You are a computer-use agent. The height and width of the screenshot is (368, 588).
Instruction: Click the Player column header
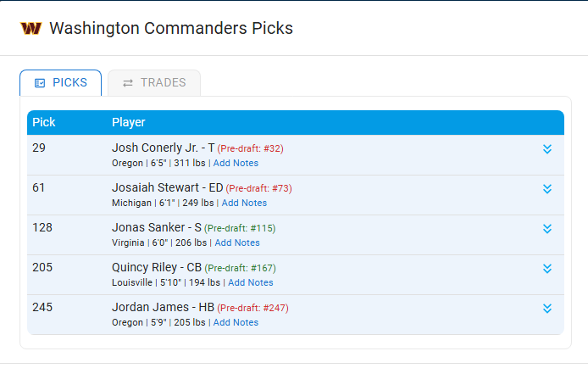click(x=128, y=122)
